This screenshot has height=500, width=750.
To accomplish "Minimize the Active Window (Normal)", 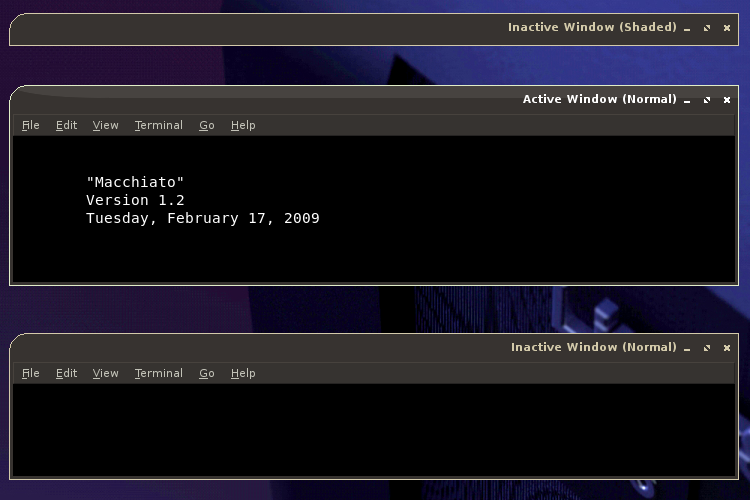I will point(687,100).
